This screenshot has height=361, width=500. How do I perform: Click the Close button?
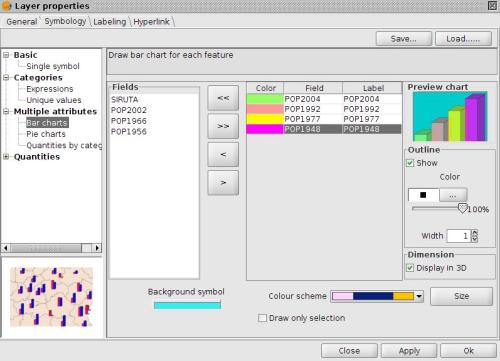coord(349,351)
